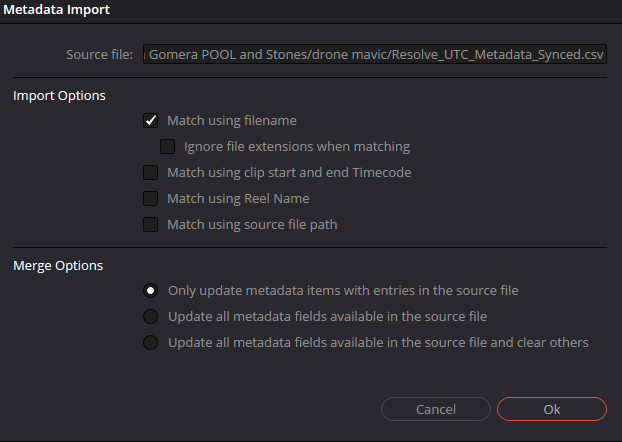Check the Match using source file path box

[x=151, y=225]
